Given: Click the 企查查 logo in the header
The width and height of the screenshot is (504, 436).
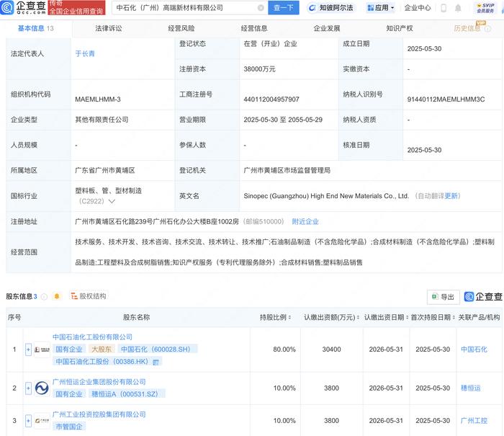Looking at the screenshot, I should pos(23,7).
